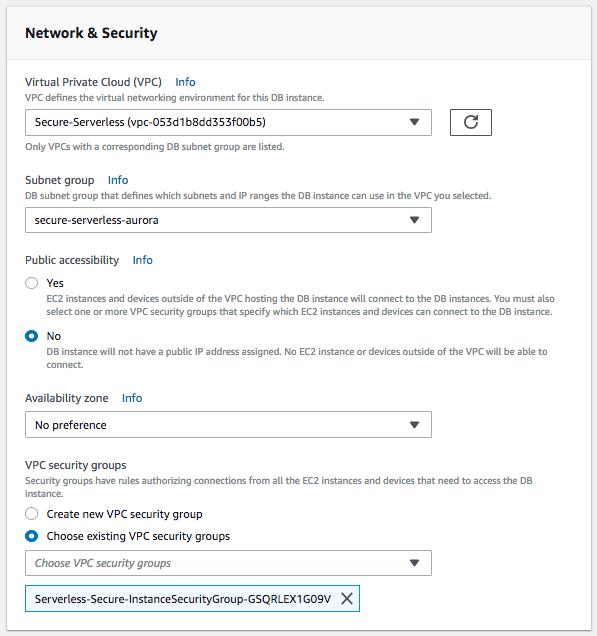Remove Serverless-Secure-InstanceSecurityGroup tag via X icon
This screenshot has height=636, width=597.
point(347,598)
